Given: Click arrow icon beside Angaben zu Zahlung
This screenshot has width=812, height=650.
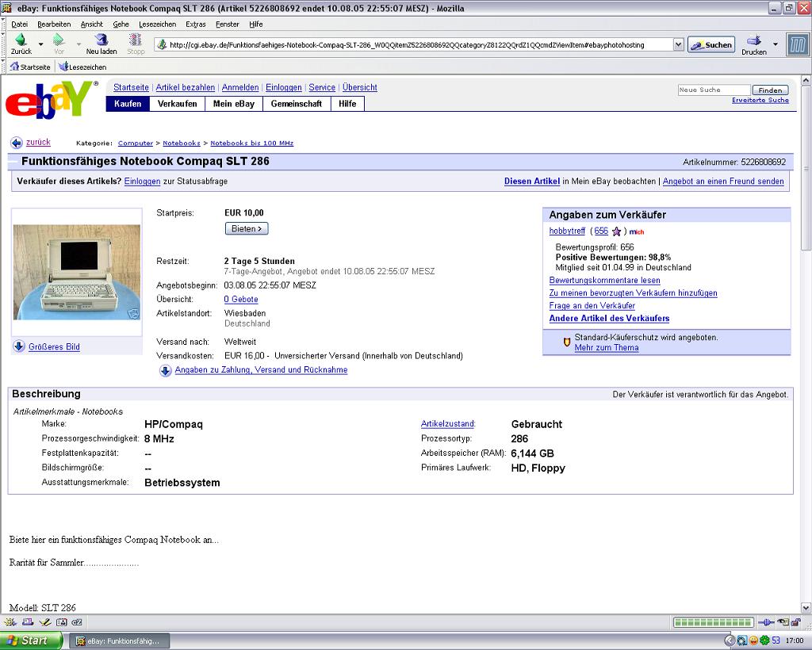Looking at the screenshot, I should pyautogui.click(x=165, y=370).
